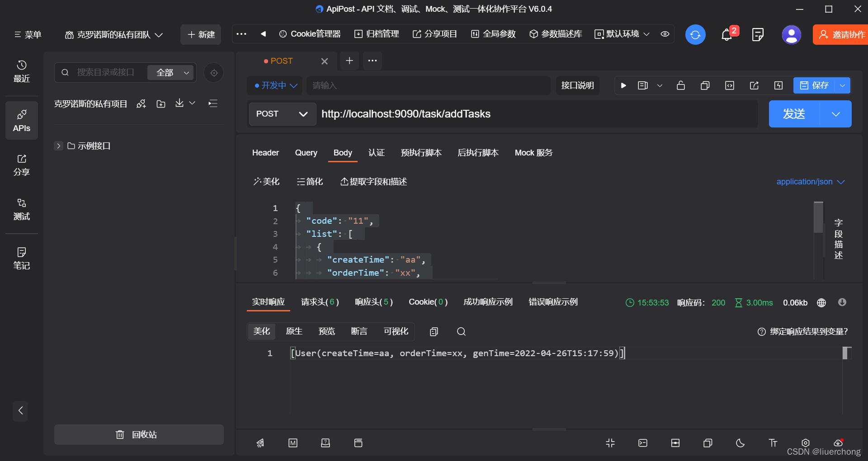Open the 保存 save options arrow dropdown

[x=843, y=85]
